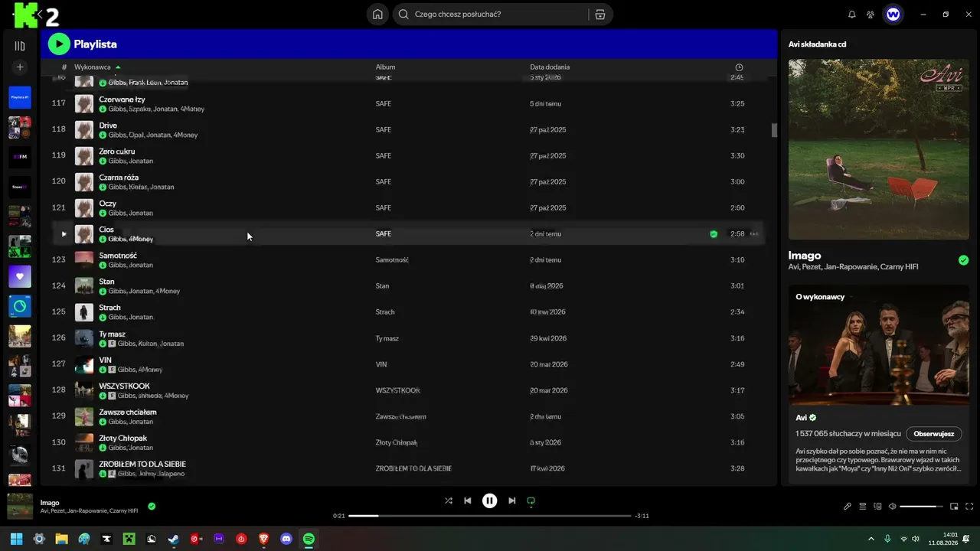The image size is (980, 551).
Task: Open 'Avi składanka cd' panel heading
Action: coord(817,44)
